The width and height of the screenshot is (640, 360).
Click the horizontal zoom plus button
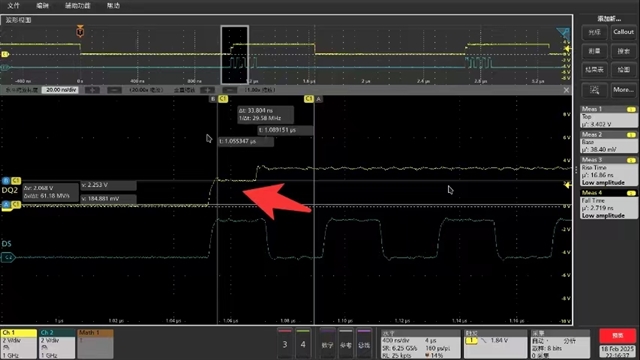[x=92, y=90]
